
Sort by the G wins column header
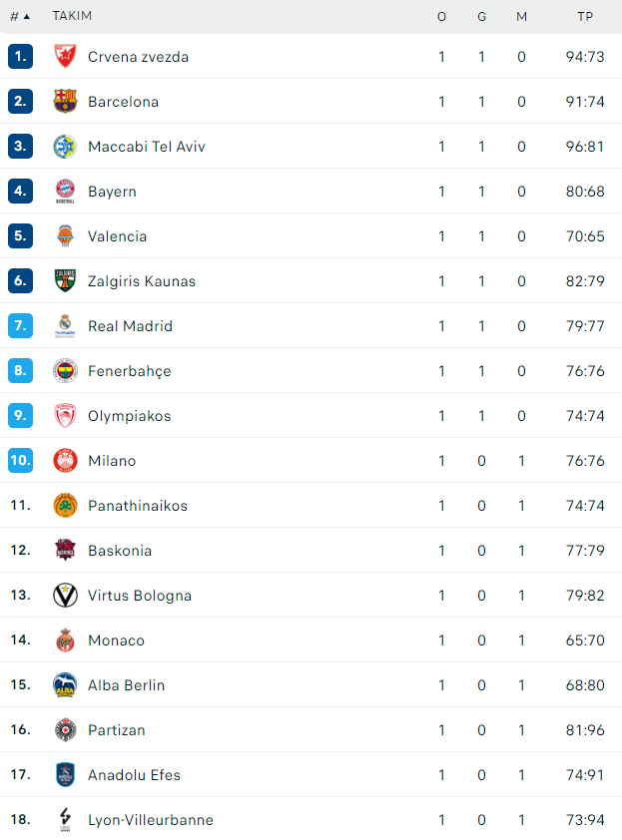coord(481,16)
